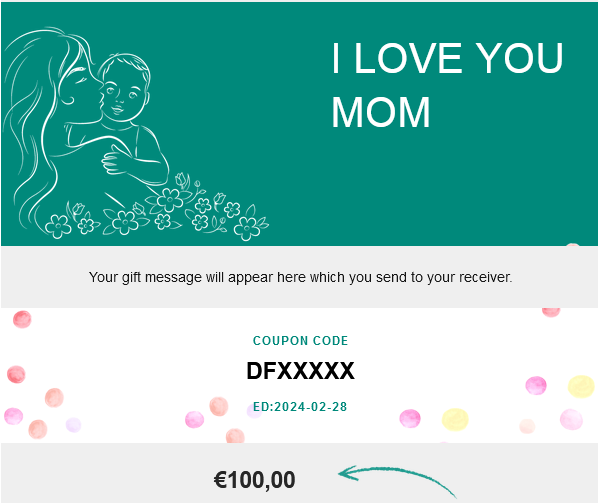Click the ED:2024-02-28 expiry date

pyautogui.click(x=301, y=407)
